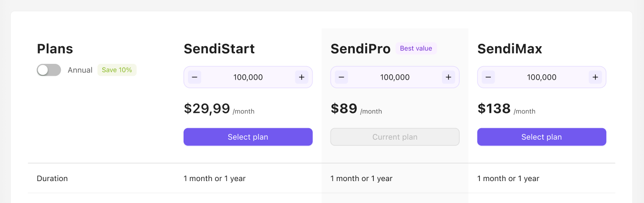
Task: Reduce SendiMax volume using minus icon
Action: tap(488, 77)
